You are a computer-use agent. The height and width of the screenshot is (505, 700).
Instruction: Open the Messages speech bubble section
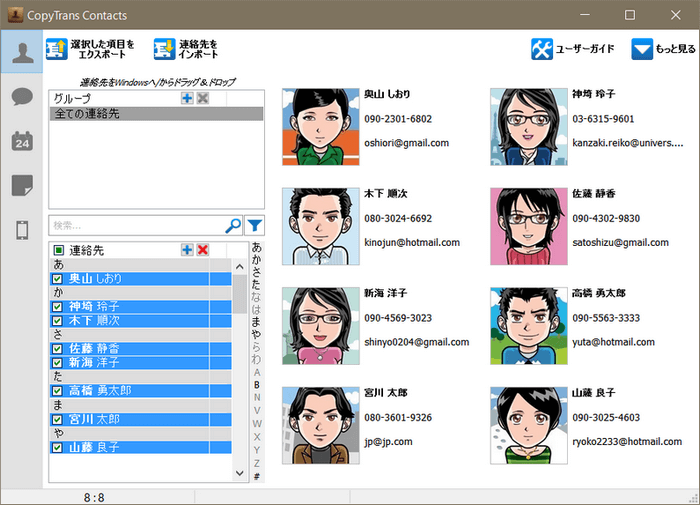[22, 96]
